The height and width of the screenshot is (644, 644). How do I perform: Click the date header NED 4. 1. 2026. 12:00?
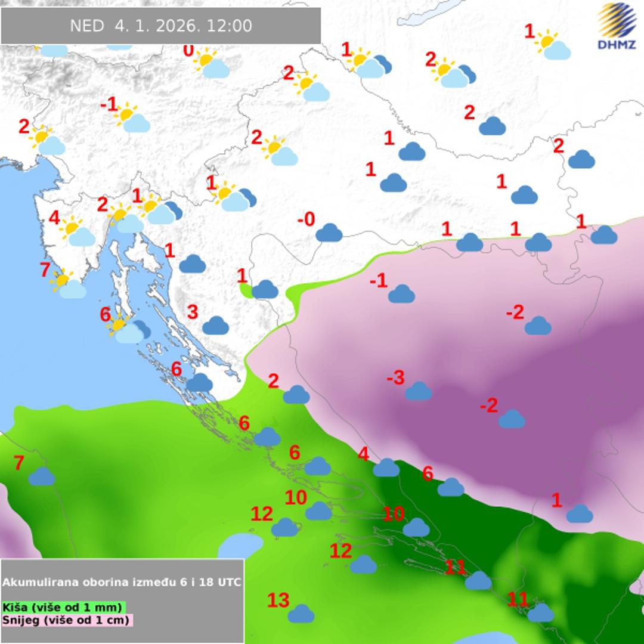[x=161, y=26]
